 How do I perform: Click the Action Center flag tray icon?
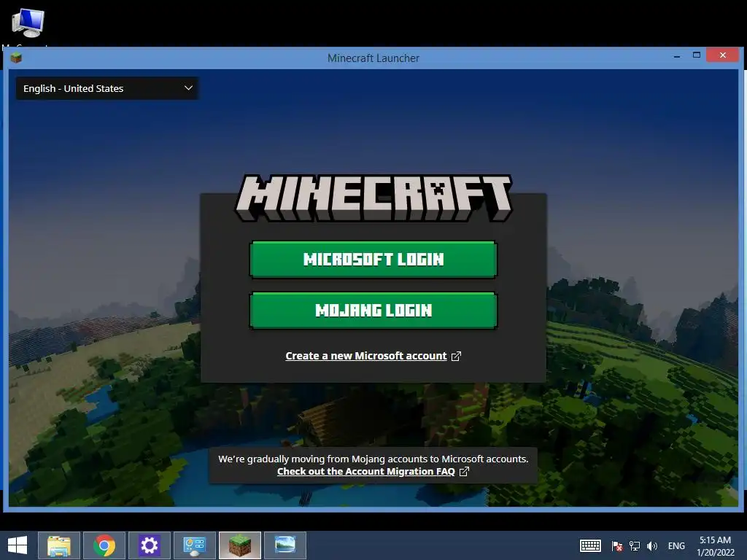617,545
